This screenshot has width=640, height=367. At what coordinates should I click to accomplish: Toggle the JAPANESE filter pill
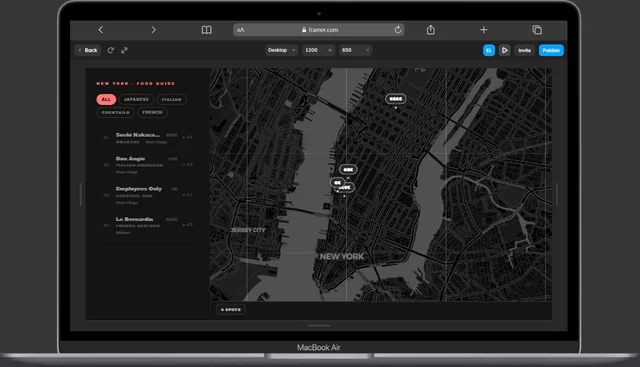tap(136, 99)
